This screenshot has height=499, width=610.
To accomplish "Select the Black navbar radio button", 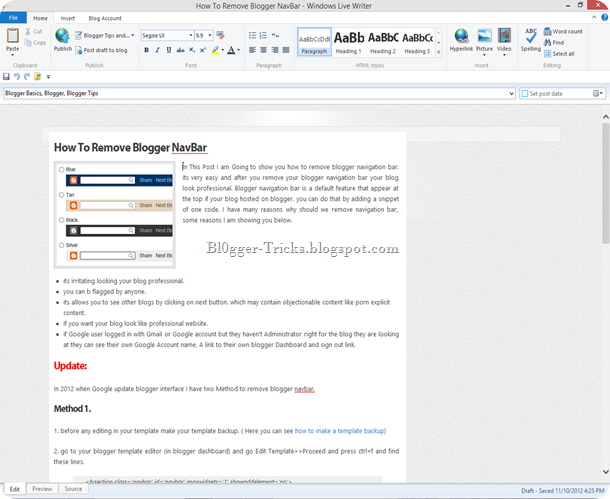I will [x=61, y=220].
